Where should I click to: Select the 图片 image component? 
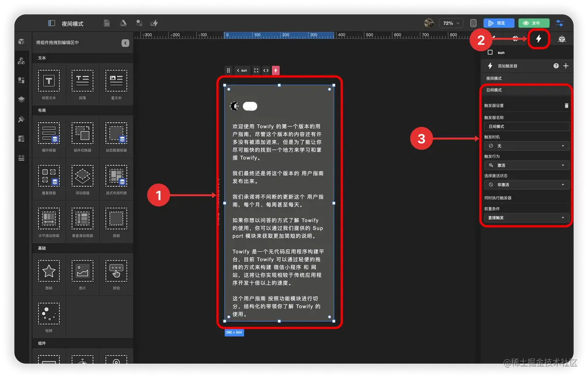point(82,274)
